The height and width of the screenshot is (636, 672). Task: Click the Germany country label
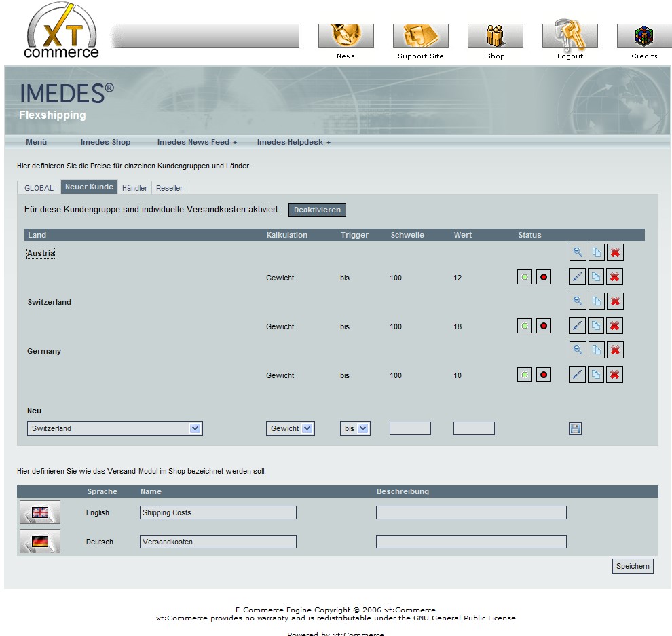44,351
